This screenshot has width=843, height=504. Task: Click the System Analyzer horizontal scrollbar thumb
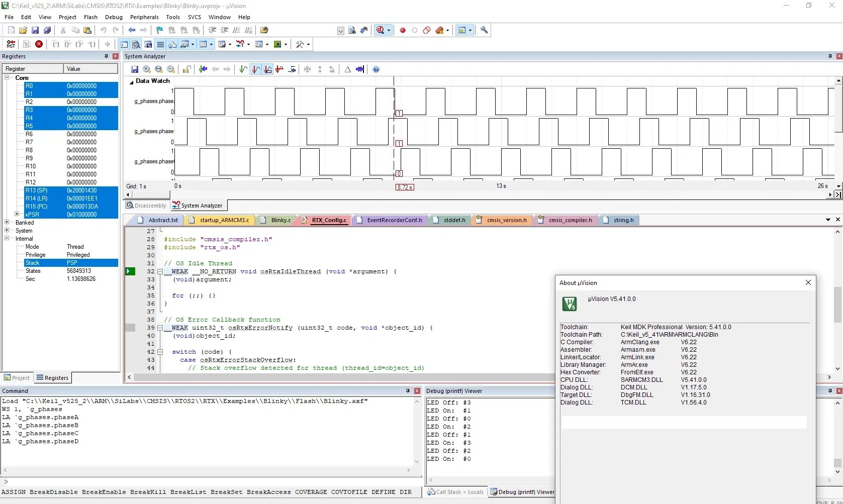pyautogui.click(x=151, y=194)
